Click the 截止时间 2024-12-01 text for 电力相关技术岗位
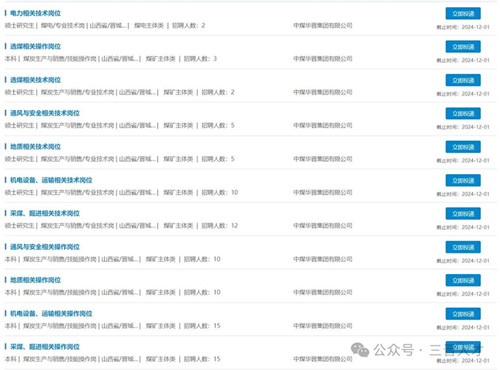The height and width of the screenshot is (370, 500). [463, 27]
